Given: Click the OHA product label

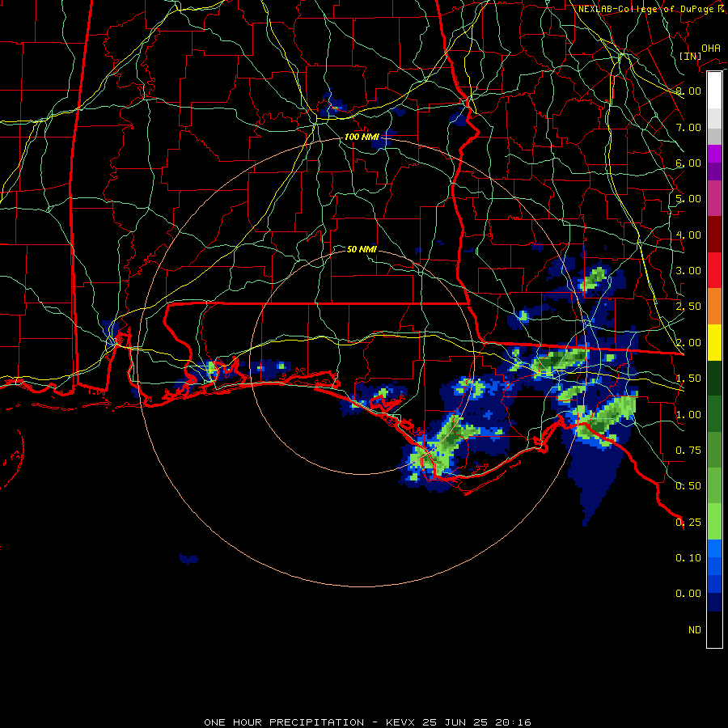Looking at the screenshot, I should click(x=711, y=49).
